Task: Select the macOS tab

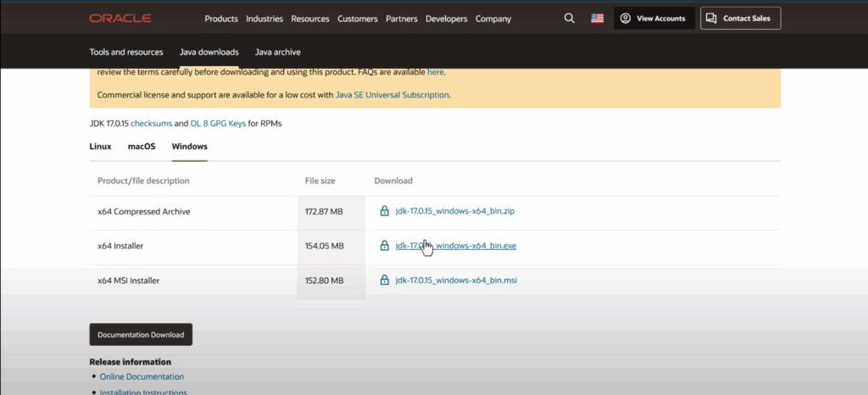Action: [142, 147]
